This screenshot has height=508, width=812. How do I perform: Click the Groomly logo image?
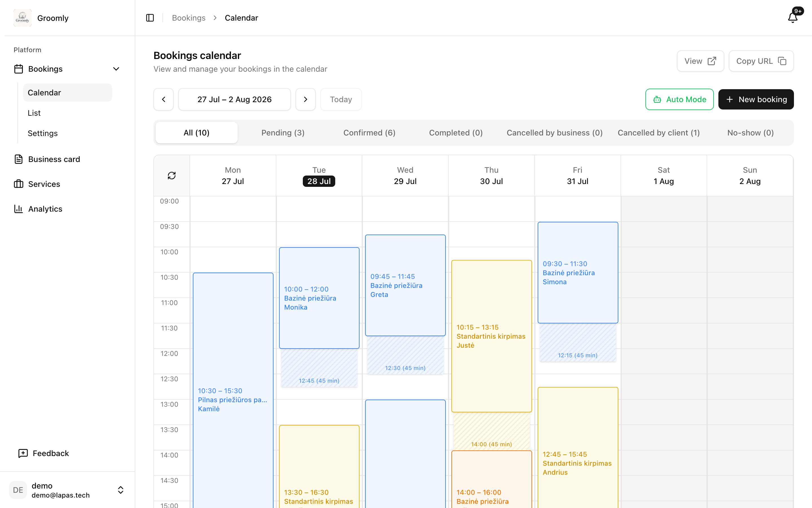pos(23,18)
